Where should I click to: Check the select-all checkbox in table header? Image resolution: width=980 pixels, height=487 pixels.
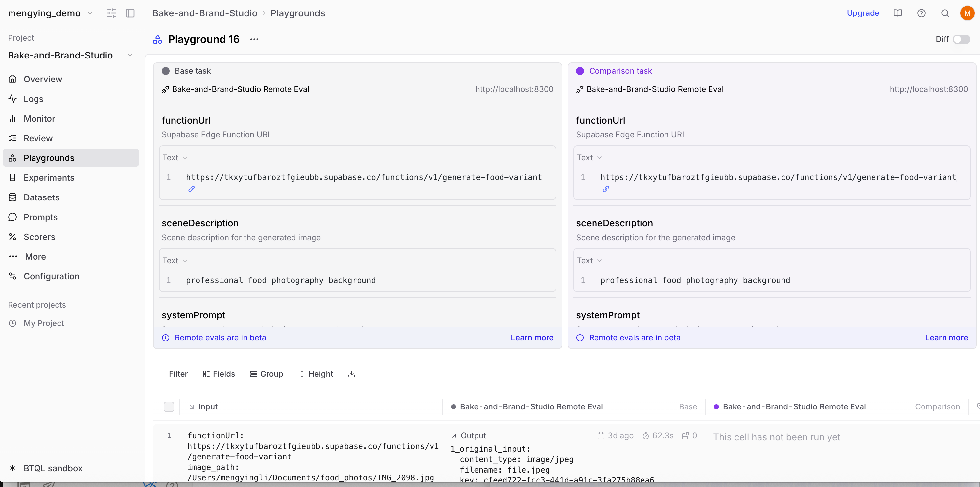169,406
